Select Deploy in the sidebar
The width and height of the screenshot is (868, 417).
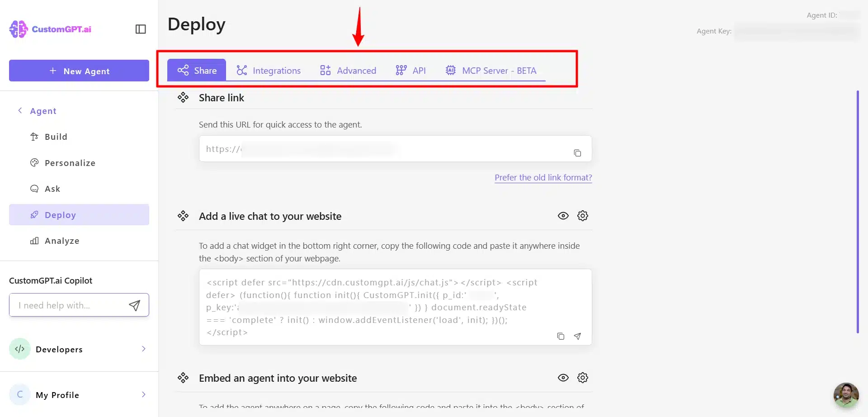(79, 215)
